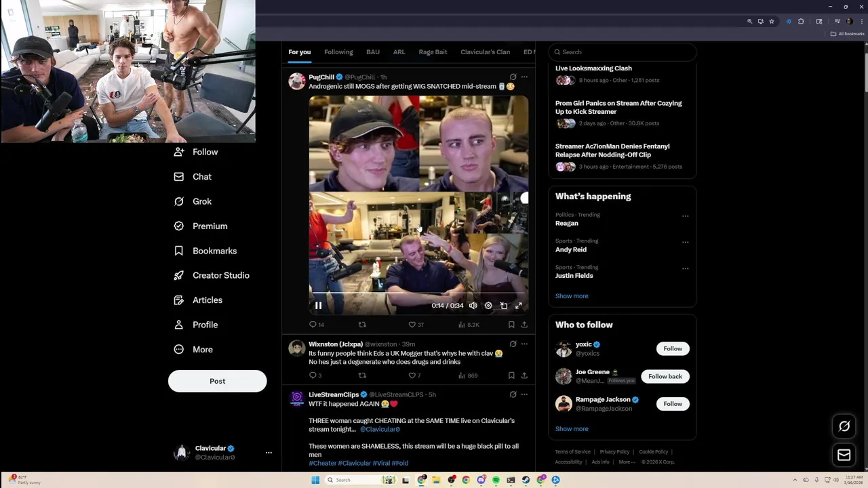Like the Wixnston post
This screenshot has height=488, width=868.
(414, 375)
